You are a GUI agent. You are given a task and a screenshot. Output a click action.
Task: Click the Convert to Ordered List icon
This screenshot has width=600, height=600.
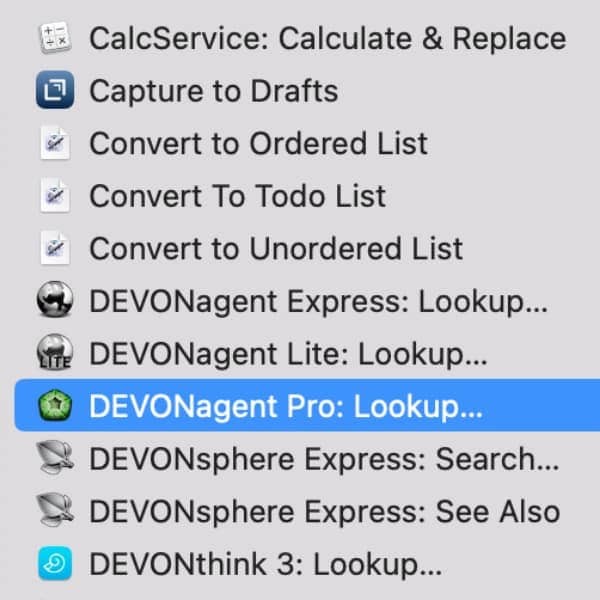tap(54, 144)
